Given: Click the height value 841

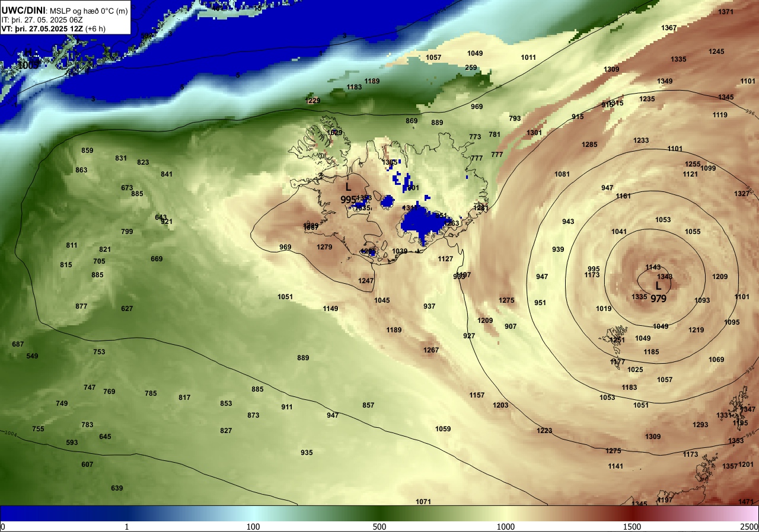Looking at the screenshot, I should point(167,174).
